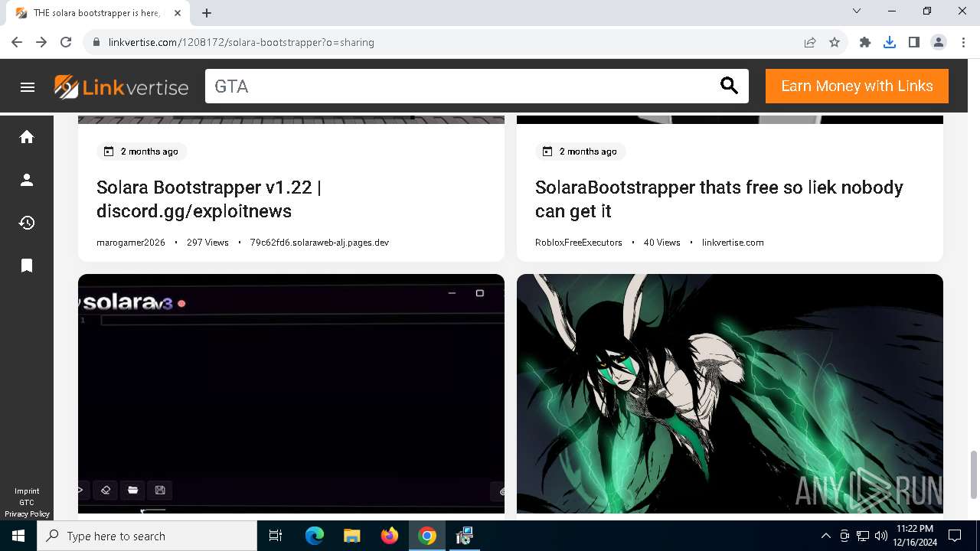Open SolaraBootstrapper thats free article title
980x551 pixels.
click(719, 199)
